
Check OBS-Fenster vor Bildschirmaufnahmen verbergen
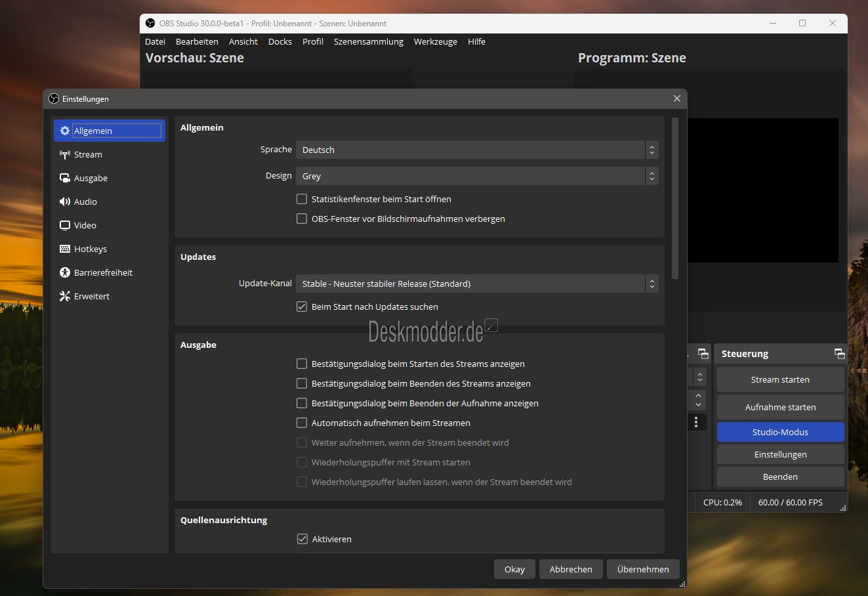[302, 219]
